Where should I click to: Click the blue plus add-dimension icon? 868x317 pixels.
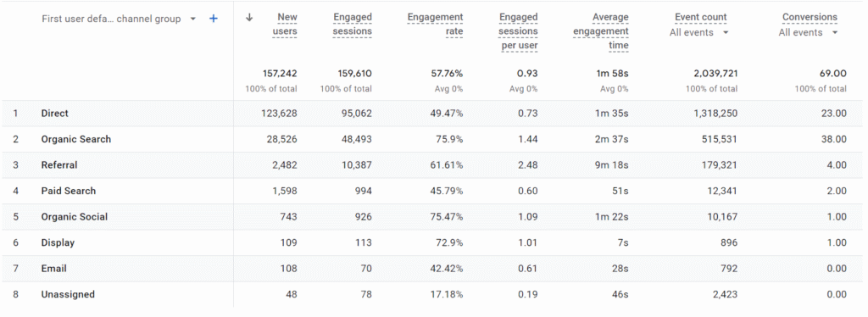213,19
